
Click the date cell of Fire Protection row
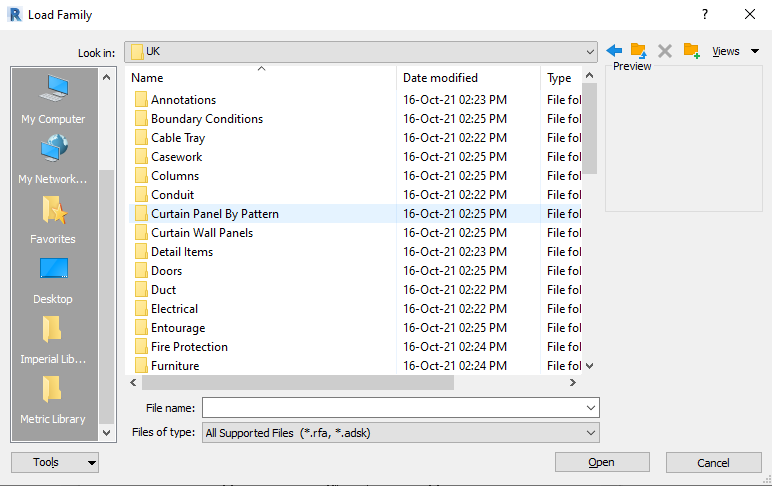pyautogui.click(x=454, y=347)
